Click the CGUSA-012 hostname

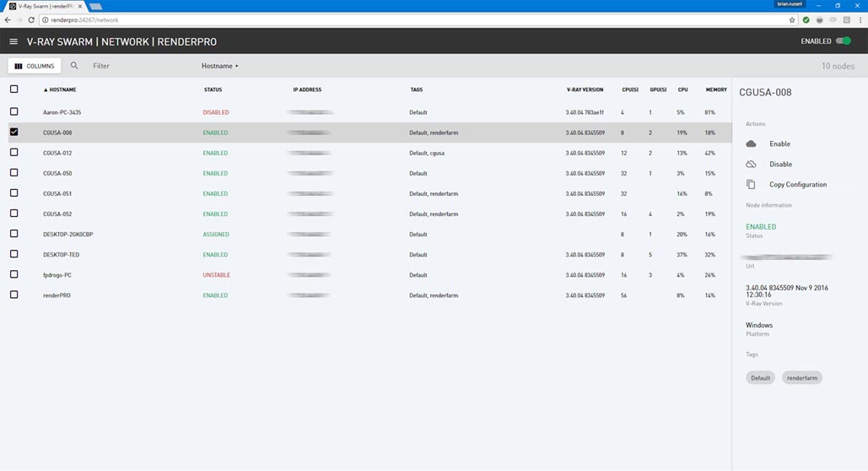tap(57, 153)
